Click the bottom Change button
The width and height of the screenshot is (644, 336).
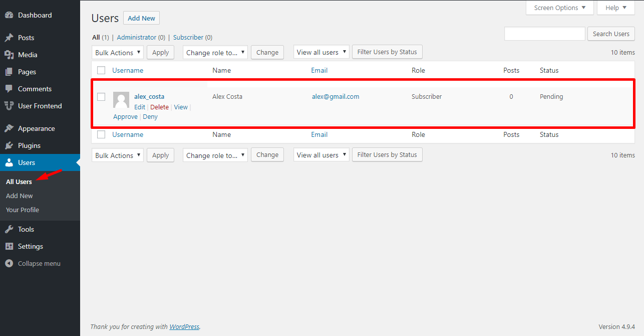[267, 154]
